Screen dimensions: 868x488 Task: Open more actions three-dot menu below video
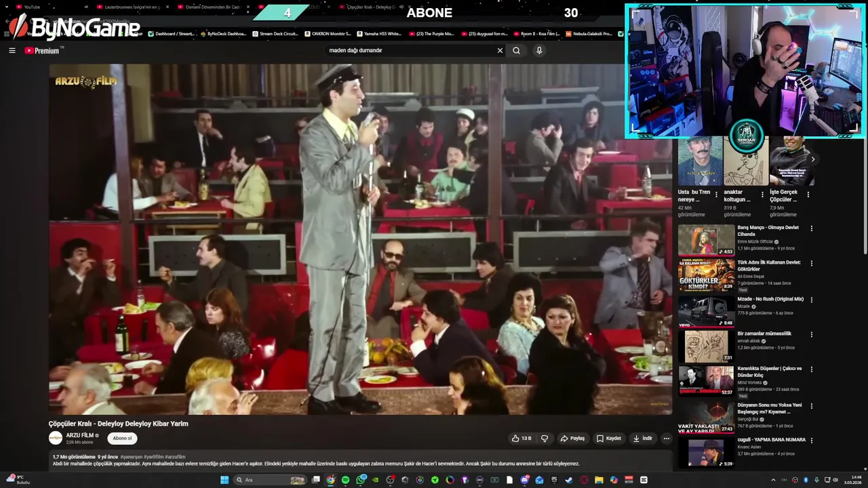[x=667, y=439]
